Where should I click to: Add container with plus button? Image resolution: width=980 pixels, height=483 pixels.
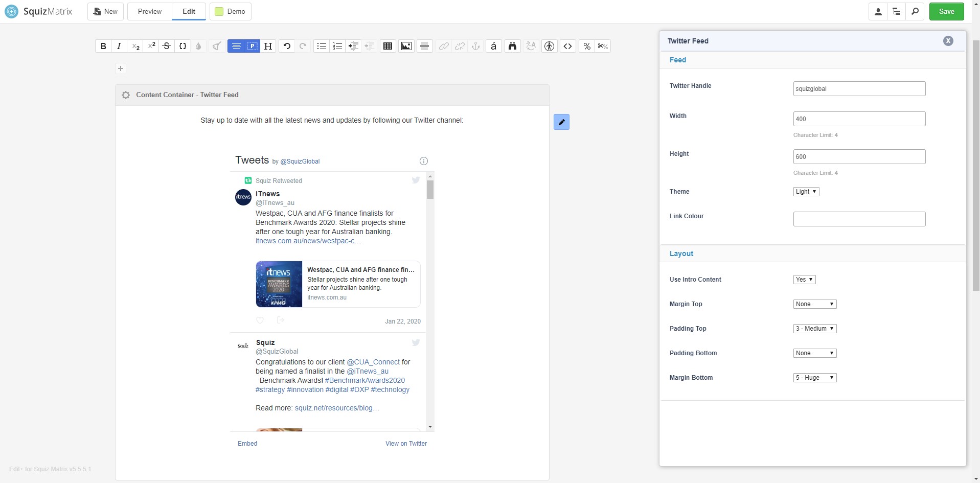pos(121,68)
